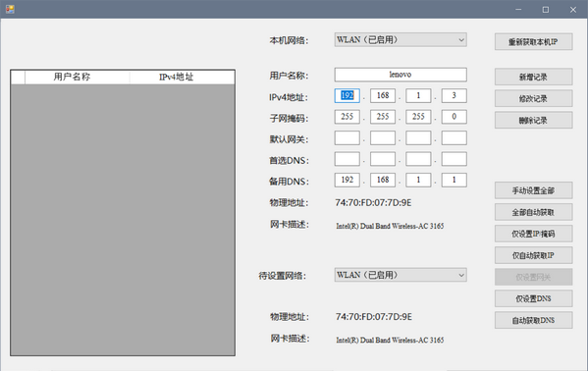Click the 自动获取DNS button
The height and width of the screenshot is (371, 588).
(533, 320)
